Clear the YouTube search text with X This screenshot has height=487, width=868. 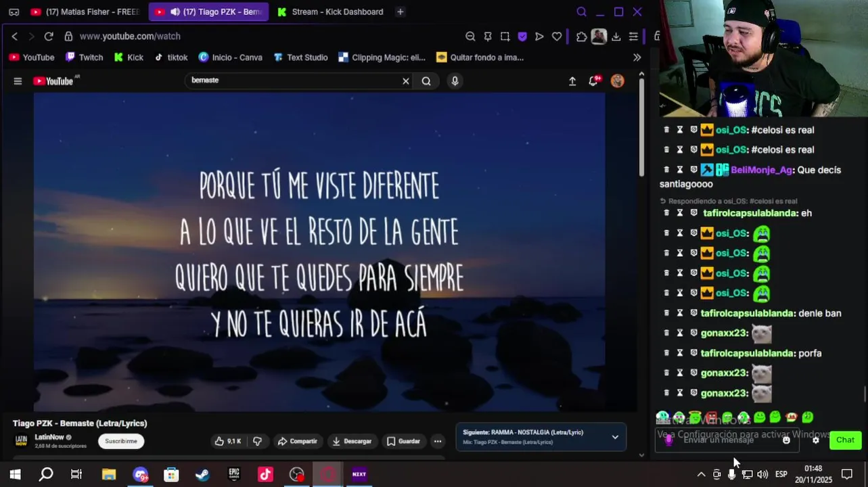click(x=406, y=81)
